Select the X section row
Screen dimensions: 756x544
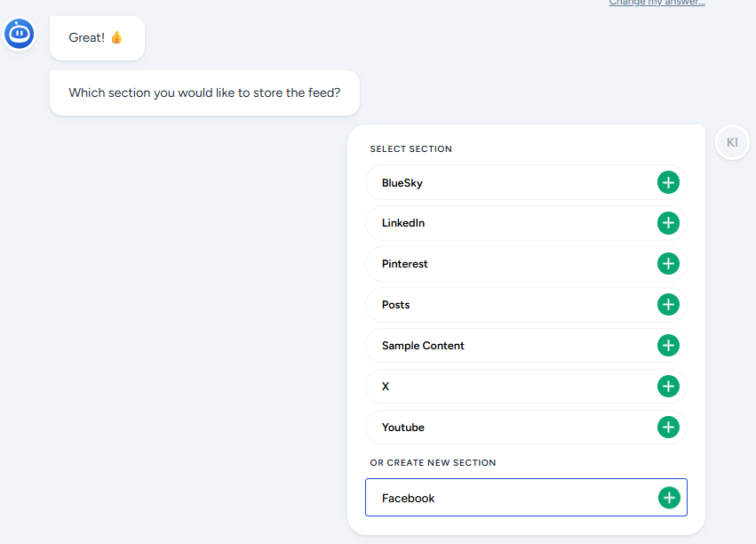(506, 387)
